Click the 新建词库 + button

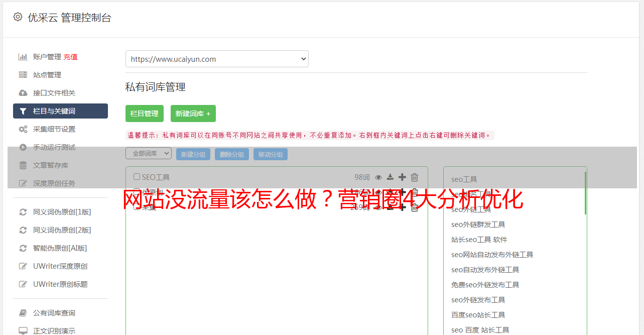(x=193, y=114)
